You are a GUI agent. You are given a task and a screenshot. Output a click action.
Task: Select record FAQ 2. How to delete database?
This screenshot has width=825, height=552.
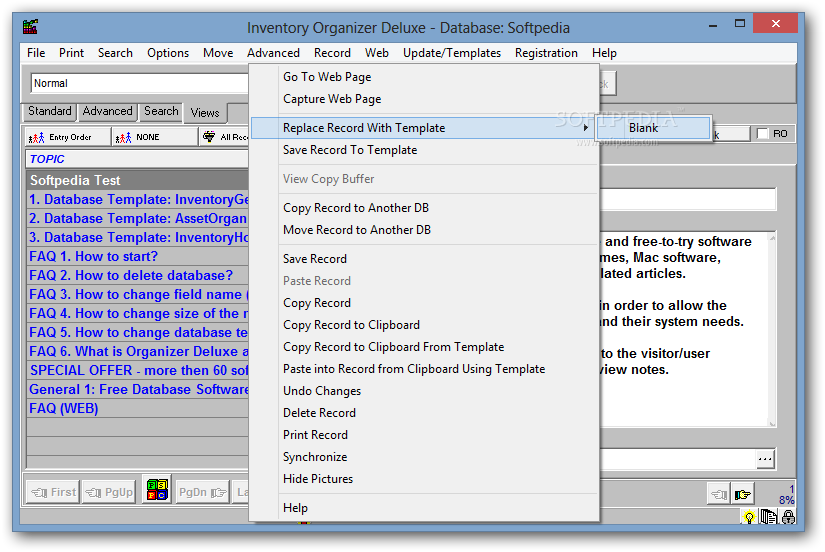click(137, 275)
